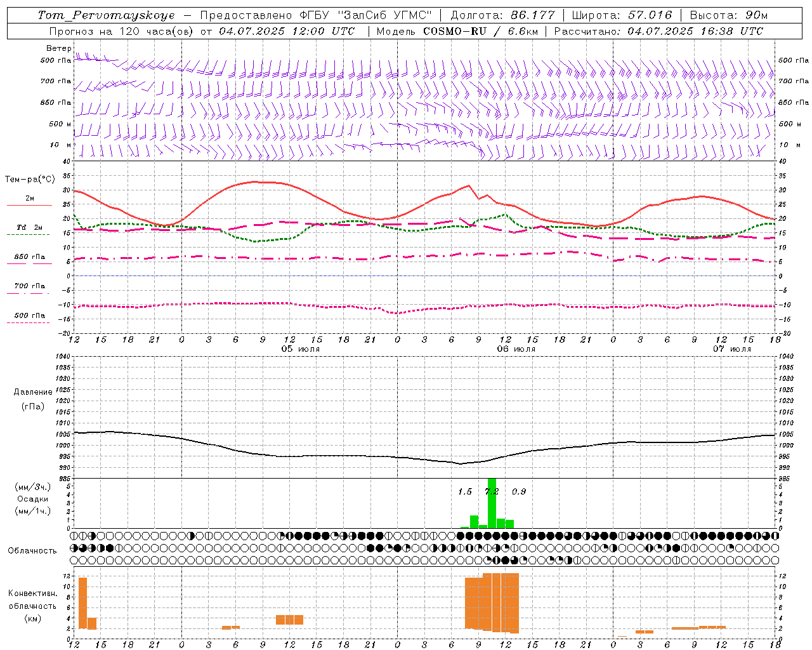This screenshot has height=650, width=812.
Task: Click the '7.2' precipitation total value
Action: click(x=492, y=491)
